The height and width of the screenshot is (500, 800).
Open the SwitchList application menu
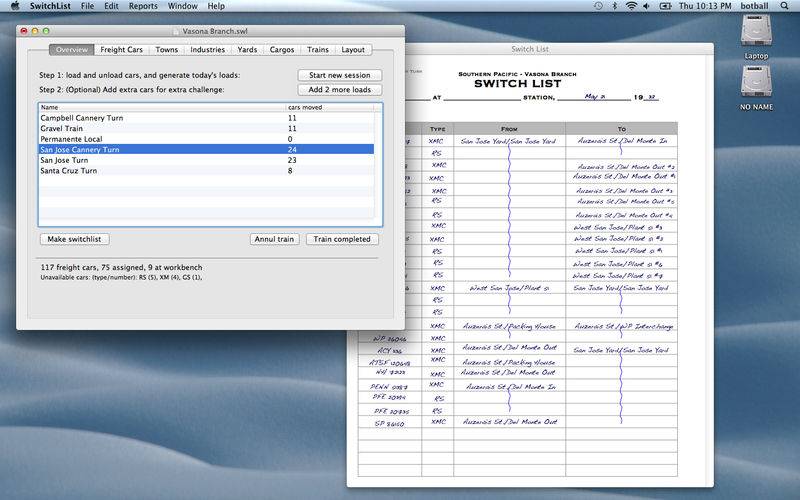click(x=50, y=6)
